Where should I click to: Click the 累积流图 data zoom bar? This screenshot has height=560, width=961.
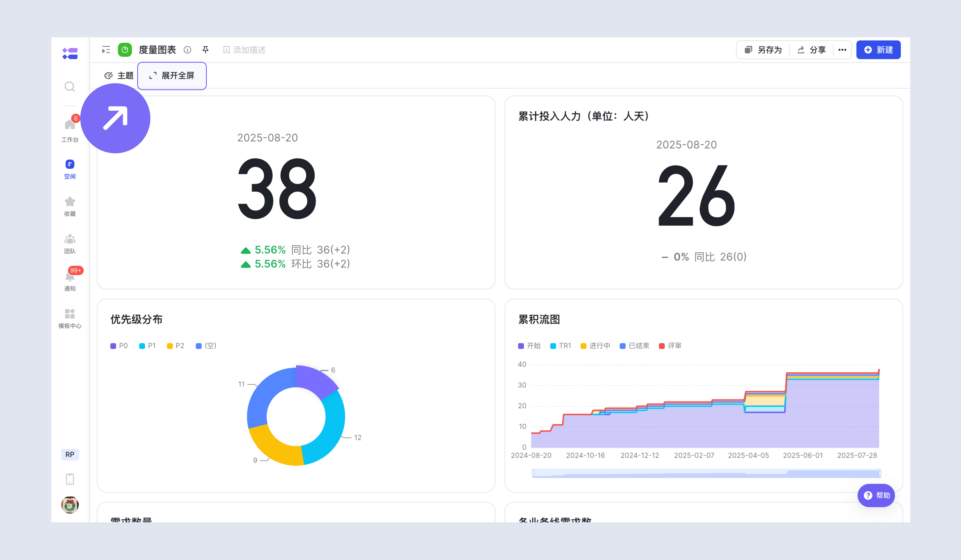[x=707, y=474]
